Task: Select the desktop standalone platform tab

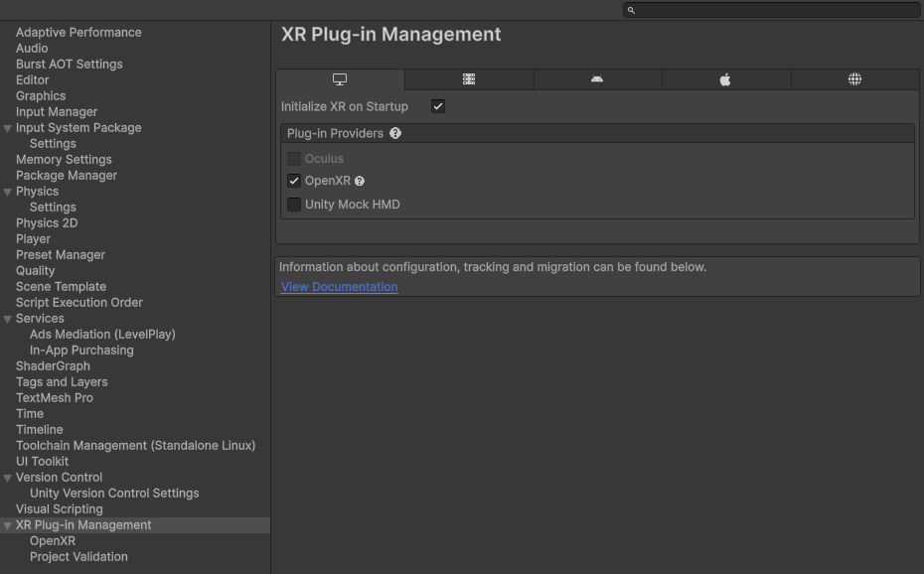Action: coord(340,79)
